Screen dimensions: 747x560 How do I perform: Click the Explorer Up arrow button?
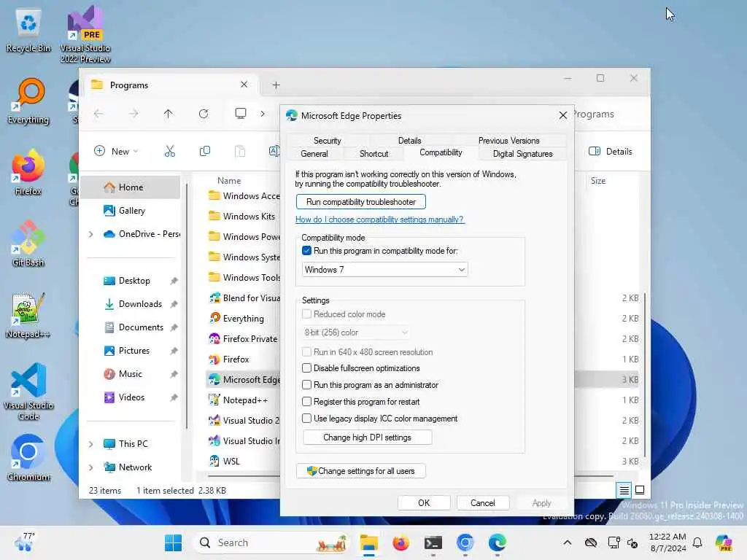(x=169, y=114)
